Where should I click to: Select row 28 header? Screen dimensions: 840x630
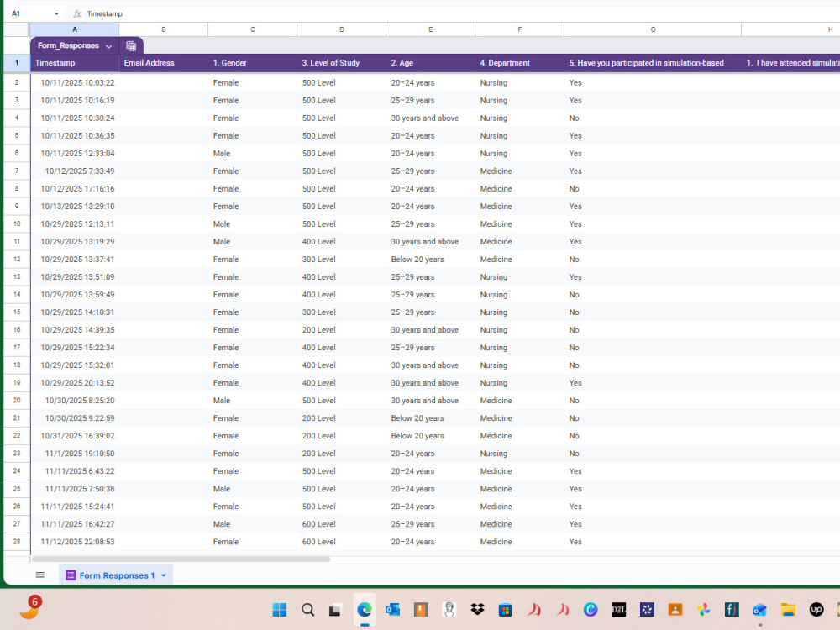point(17,542)
